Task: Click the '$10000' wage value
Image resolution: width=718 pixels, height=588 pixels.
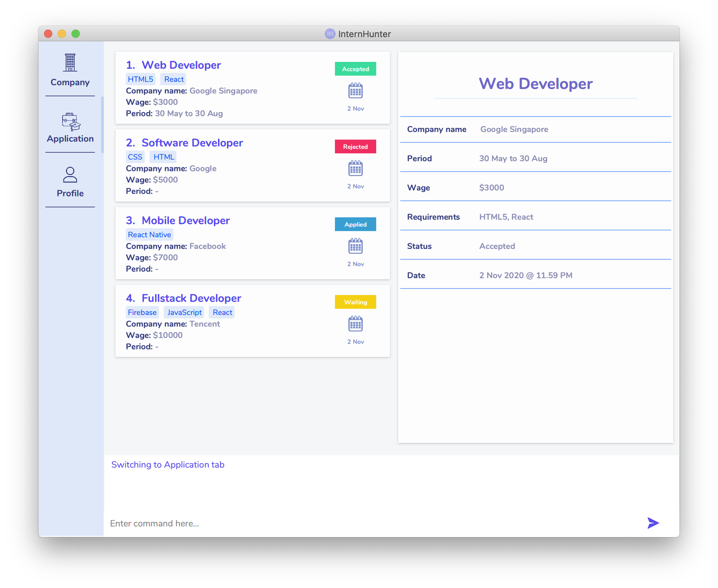Action: click(x=168, y=335)
